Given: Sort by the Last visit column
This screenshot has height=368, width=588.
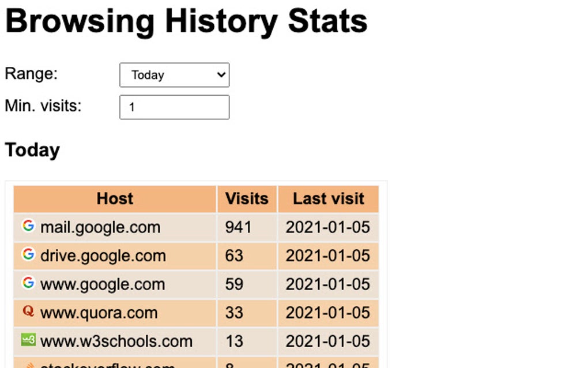Looking at the screenshot, I should click(328, 198).
